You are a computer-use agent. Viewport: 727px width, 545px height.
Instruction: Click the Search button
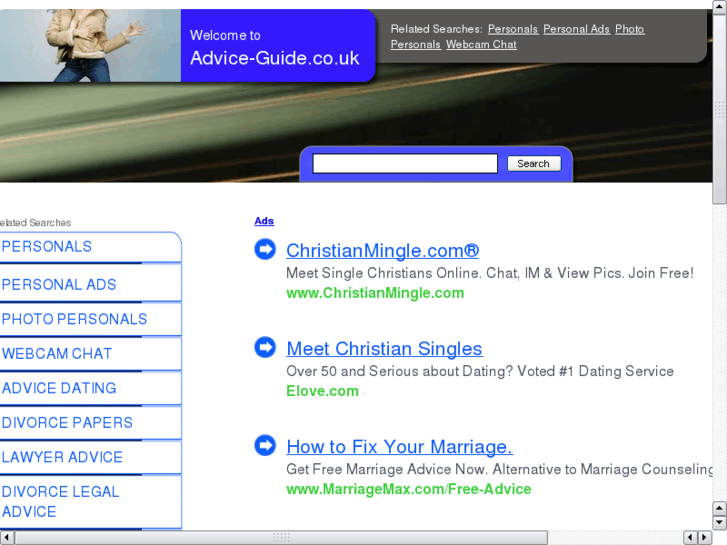pyautogui.click(x=534, y=164)
